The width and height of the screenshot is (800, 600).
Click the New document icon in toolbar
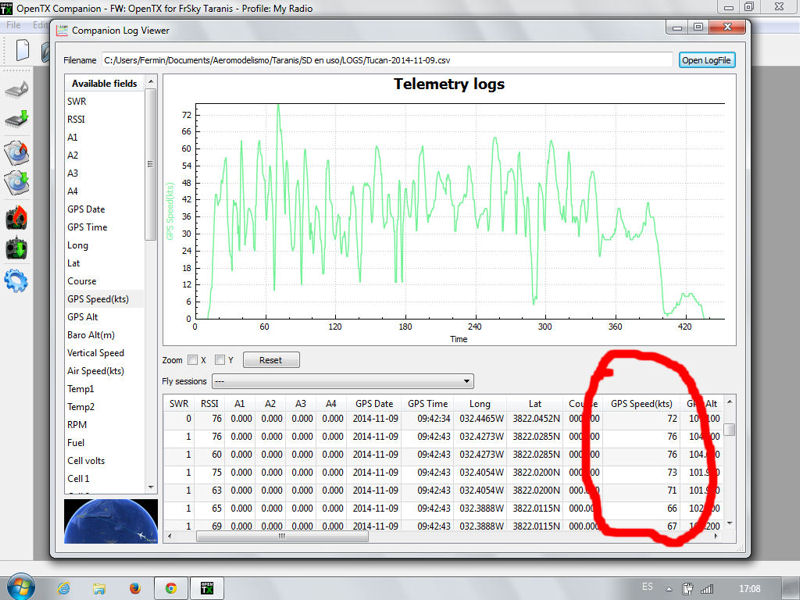coord(22,49)
